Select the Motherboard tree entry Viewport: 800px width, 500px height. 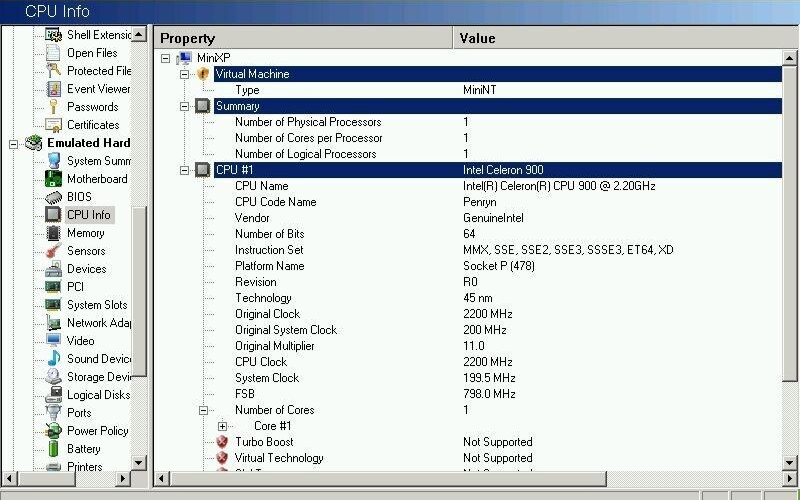[x=97, y=179]
